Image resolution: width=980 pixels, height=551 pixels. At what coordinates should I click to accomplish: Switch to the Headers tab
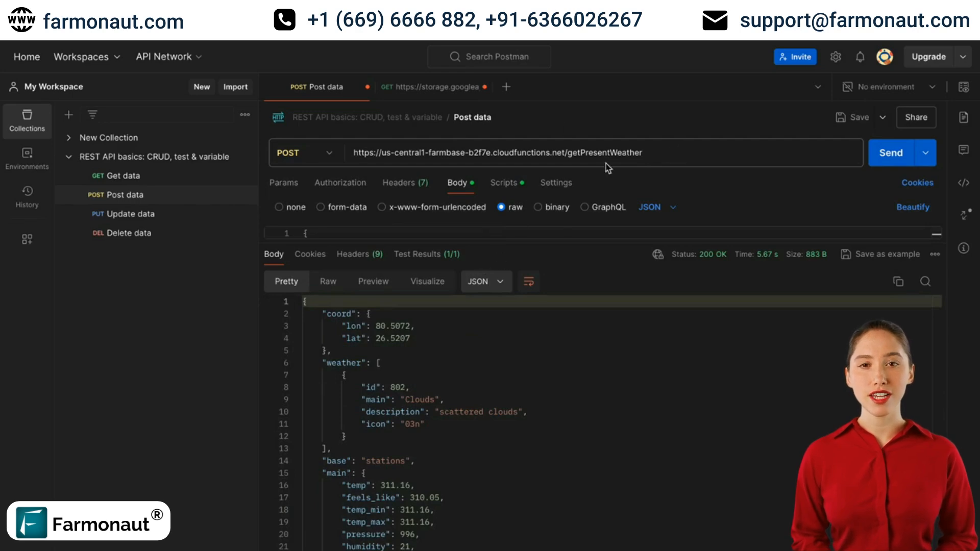405,182
